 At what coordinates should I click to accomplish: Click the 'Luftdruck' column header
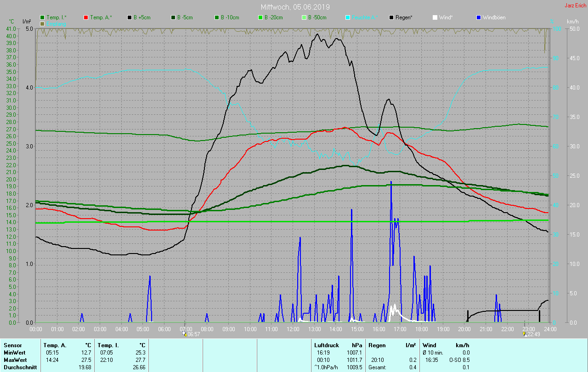click(327, 345)
